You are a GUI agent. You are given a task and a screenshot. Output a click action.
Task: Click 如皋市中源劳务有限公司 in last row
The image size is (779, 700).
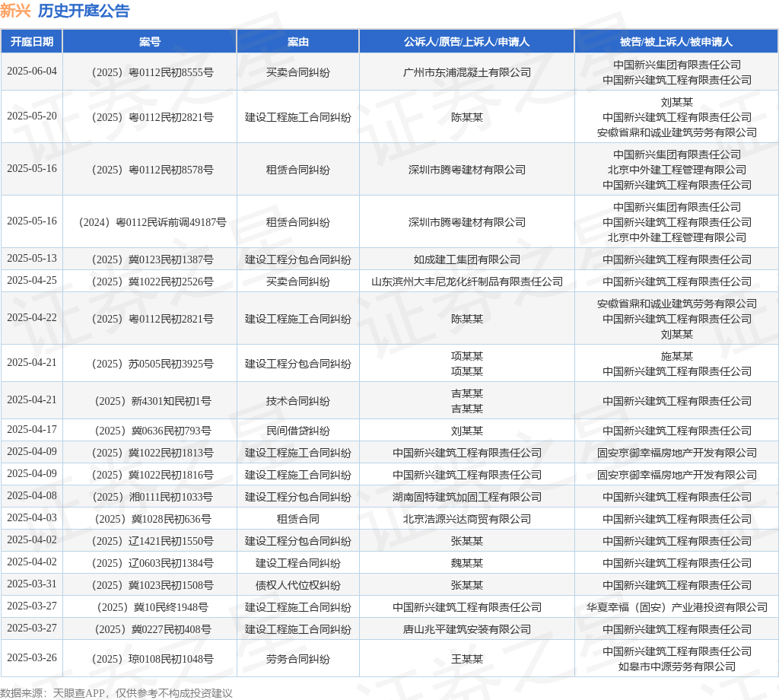(676, 667)
